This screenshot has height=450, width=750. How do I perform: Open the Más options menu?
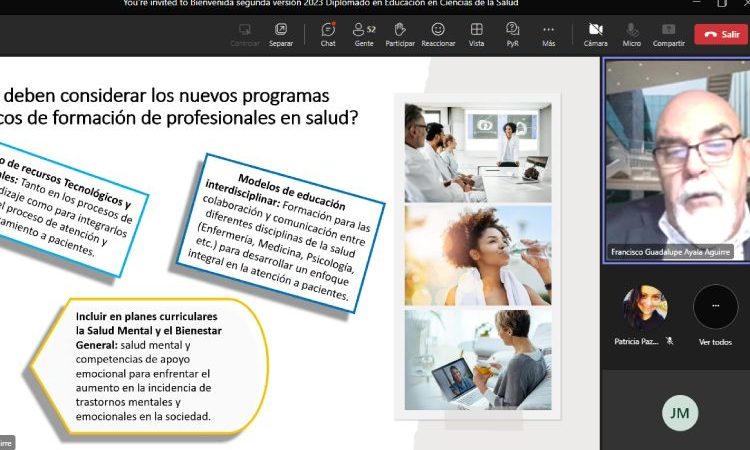549,34
